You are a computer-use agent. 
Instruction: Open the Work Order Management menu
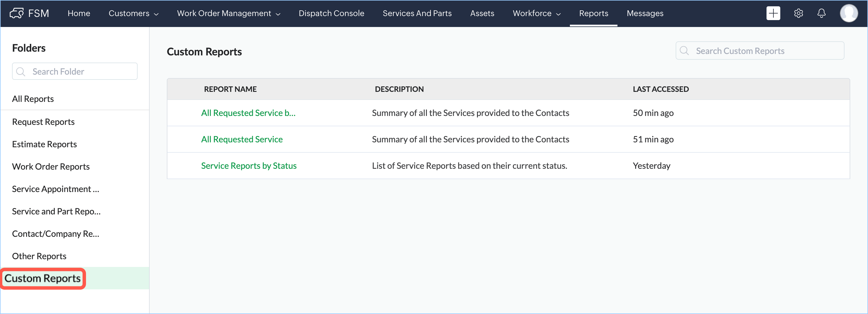click(228, 13)
